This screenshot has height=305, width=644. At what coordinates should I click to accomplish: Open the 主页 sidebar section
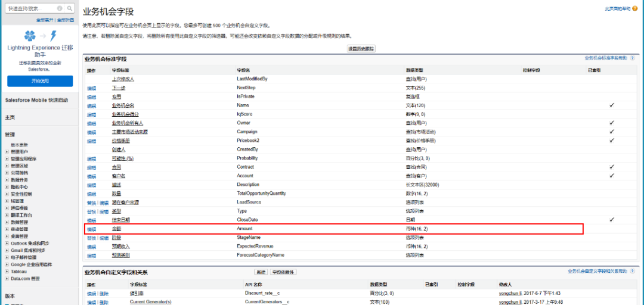pos(10,117)
